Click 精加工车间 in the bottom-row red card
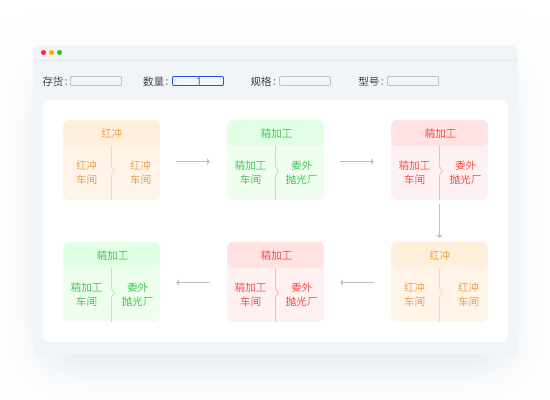550x400 pixels. point(250,294)
